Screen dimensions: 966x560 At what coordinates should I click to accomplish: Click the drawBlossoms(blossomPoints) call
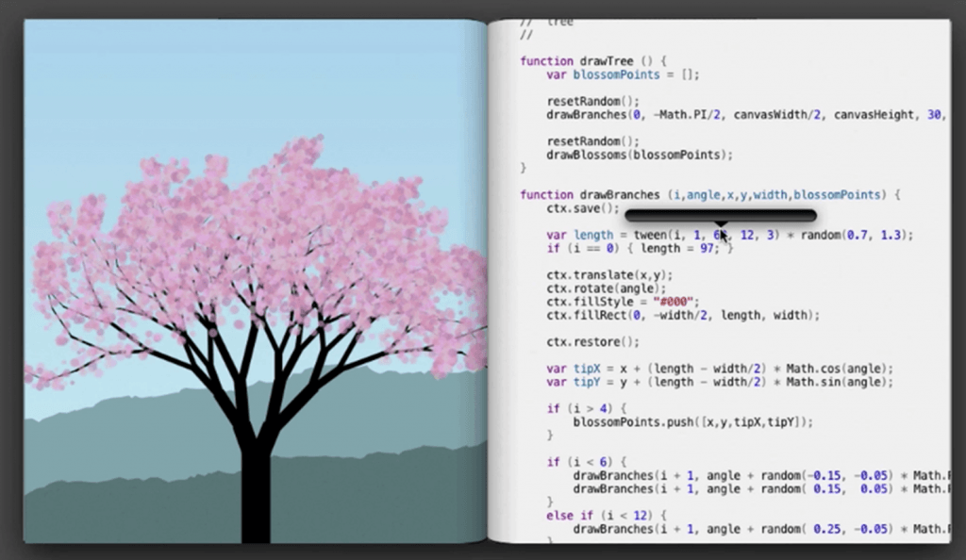639,155
